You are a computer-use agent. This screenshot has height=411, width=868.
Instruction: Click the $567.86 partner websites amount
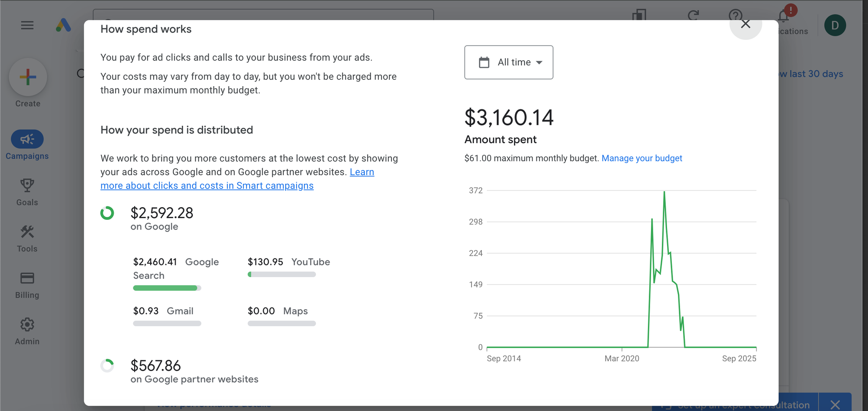pyautogui.click(x=156, y=365)
